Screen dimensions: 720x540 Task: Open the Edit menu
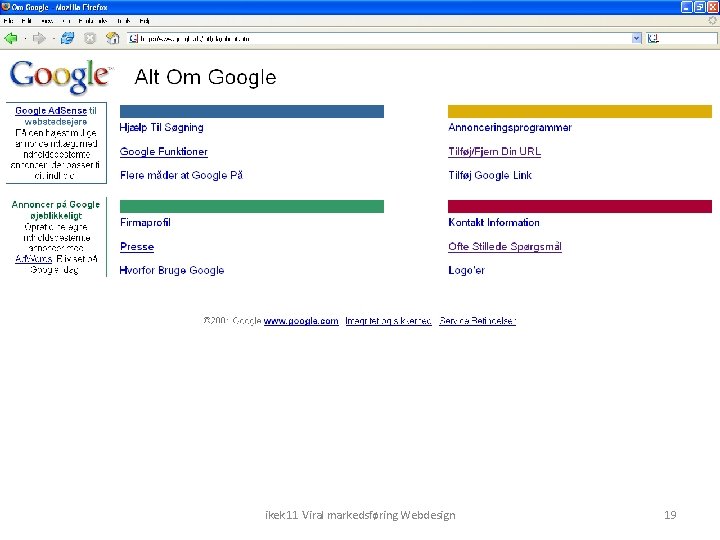(26, 21)
